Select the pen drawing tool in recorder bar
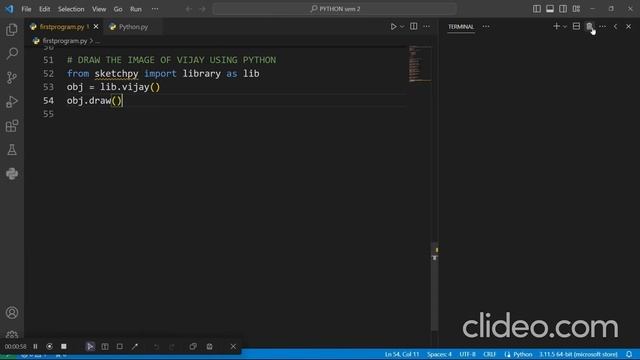This screenshot has height=360, width=640. [x=135, y=347]
